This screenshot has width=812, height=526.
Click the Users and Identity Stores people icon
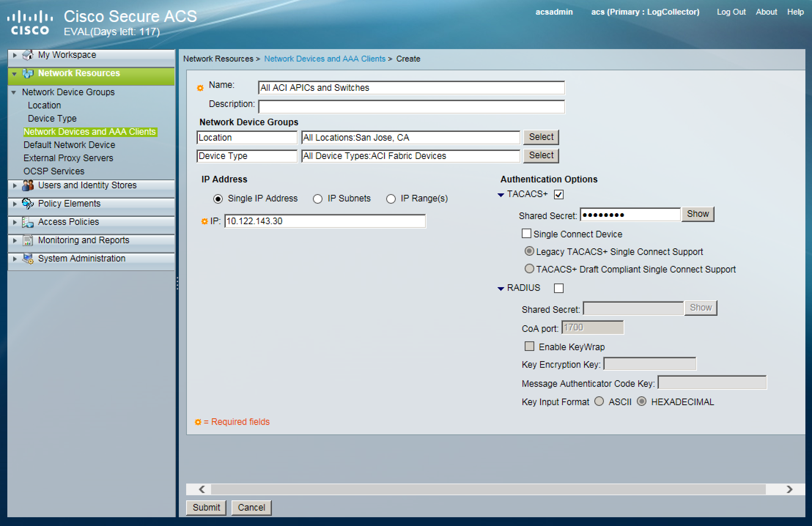click(x=28, y=185)
